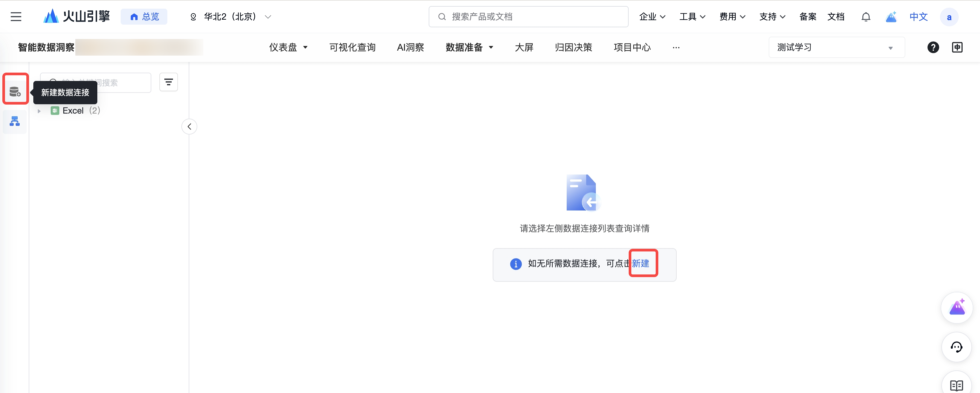The image size is (980, 393).
Task: Click the 新建 link
Action: [x=640, y=263]
